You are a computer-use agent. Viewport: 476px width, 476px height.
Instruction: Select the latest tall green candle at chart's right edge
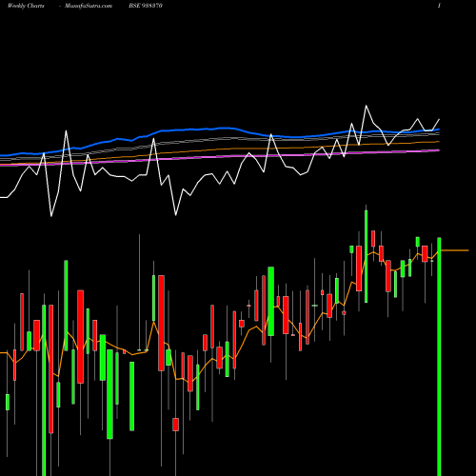click(x=439, y=356)
